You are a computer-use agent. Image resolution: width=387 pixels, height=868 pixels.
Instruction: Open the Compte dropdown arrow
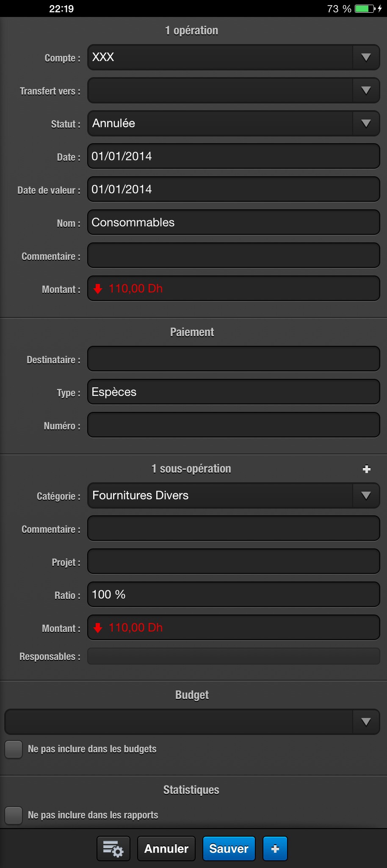(x=366, y=57)
